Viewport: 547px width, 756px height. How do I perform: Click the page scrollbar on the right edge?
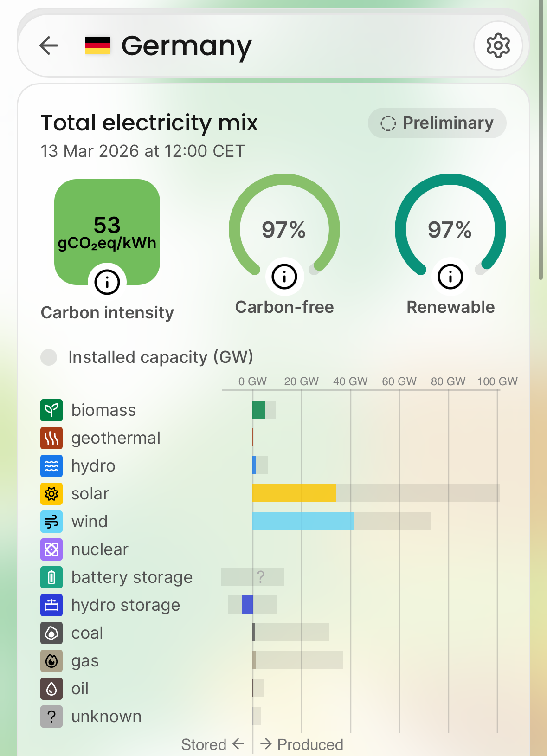541,139
